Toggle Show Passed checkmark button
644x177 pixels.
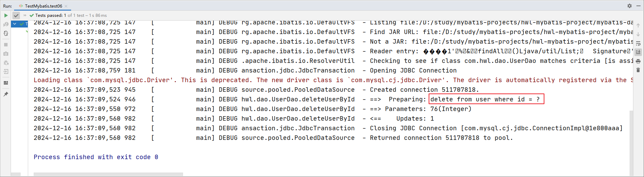(16, 15)
